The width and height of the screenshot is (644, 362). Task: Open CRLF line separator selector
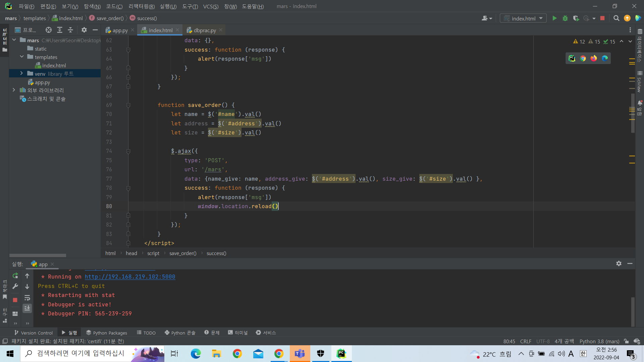(x=526, y=342)
